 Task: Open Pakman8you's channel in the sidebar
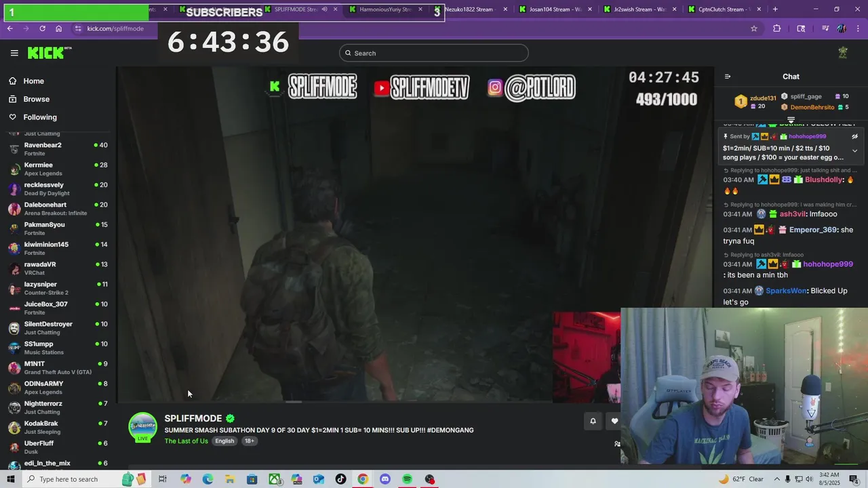tap(58, 228)
